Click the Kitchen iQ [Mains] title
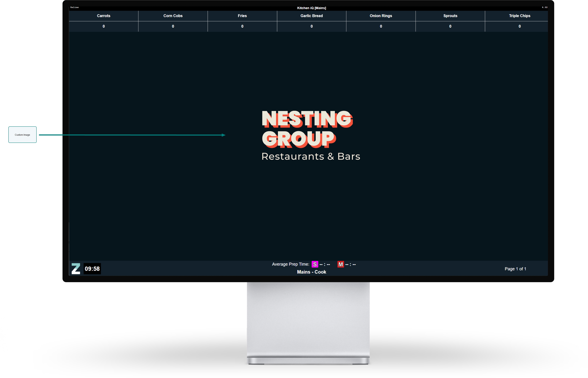Screen dimensions: 588x378 click(311, 8)
